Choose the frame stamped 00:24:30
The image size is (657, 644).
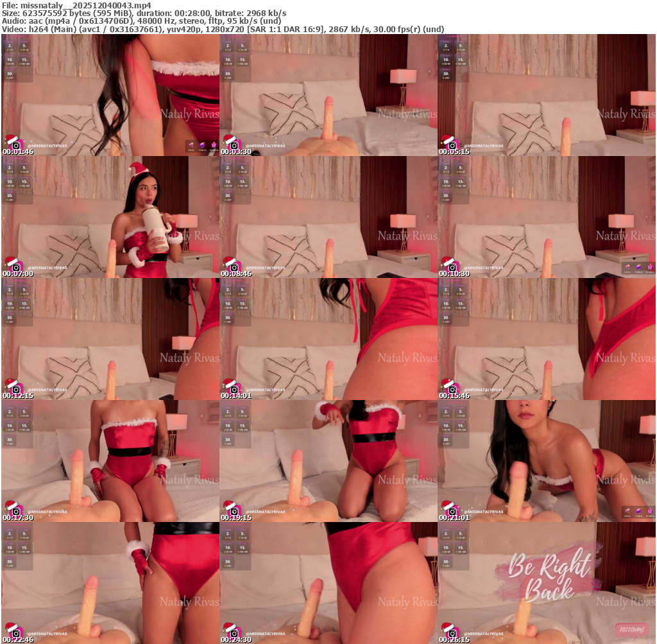point(328,583)
